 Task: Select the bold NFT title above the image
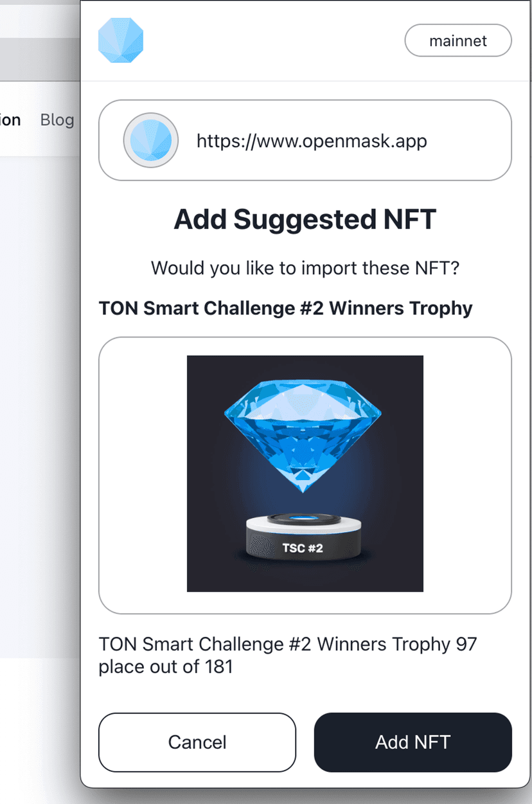(x=285, y=308)
